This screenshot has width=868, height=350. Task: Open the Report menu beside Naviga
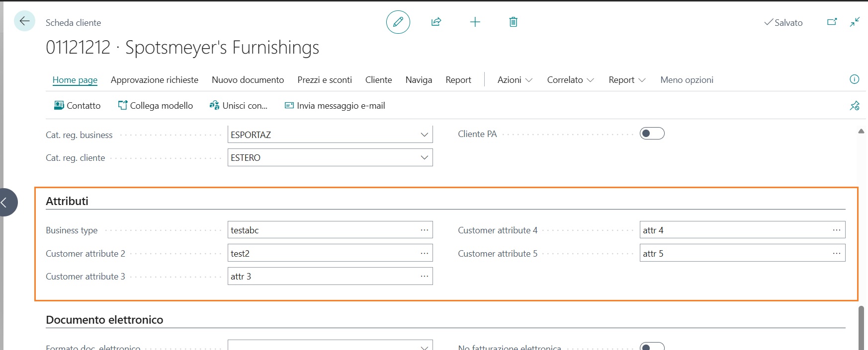coord(458,80)
